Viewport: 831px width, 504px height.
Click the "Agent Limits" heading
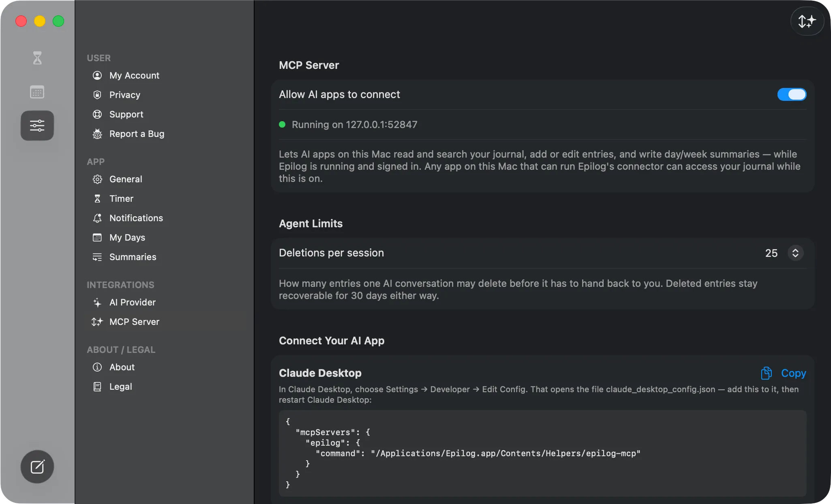click(311, 224)
